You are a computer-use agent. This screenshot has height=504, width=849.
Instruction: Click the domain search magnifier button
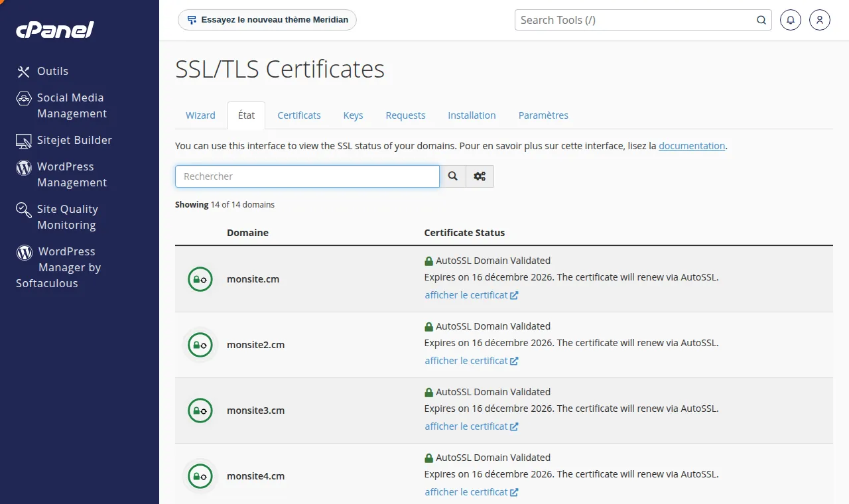(453, 176)
